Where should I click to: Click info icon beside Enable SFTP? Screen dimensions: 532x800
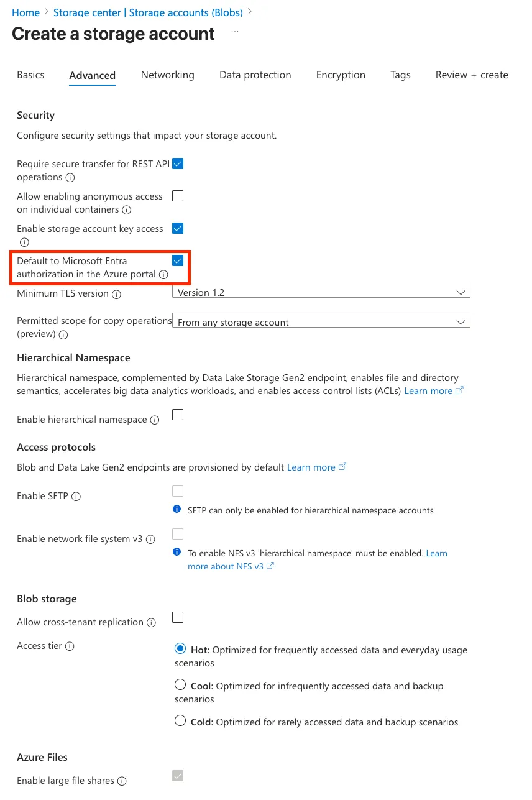click(x=76, y=497)
